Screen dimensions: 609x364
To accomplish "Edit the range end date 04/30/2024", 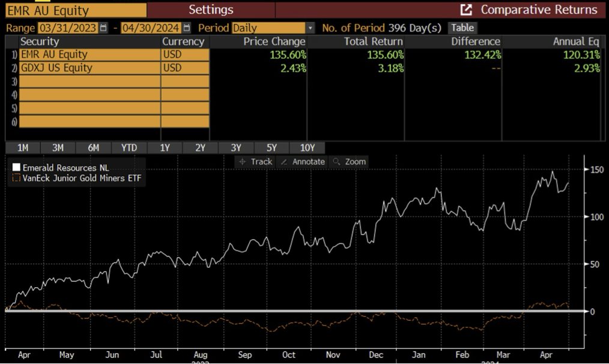I will 151,28.
